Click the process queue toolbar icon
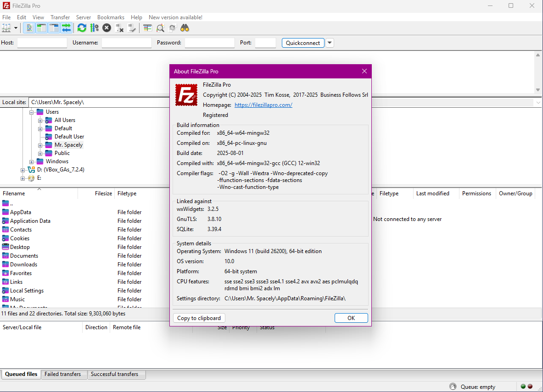 click(94, 28)
